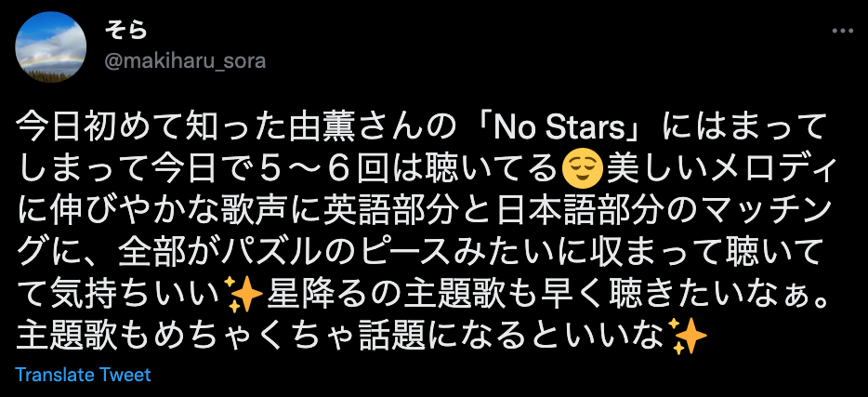The image size is (868, 397).
Task: Open the three-dot more options menu
Action: coord(843,31)
